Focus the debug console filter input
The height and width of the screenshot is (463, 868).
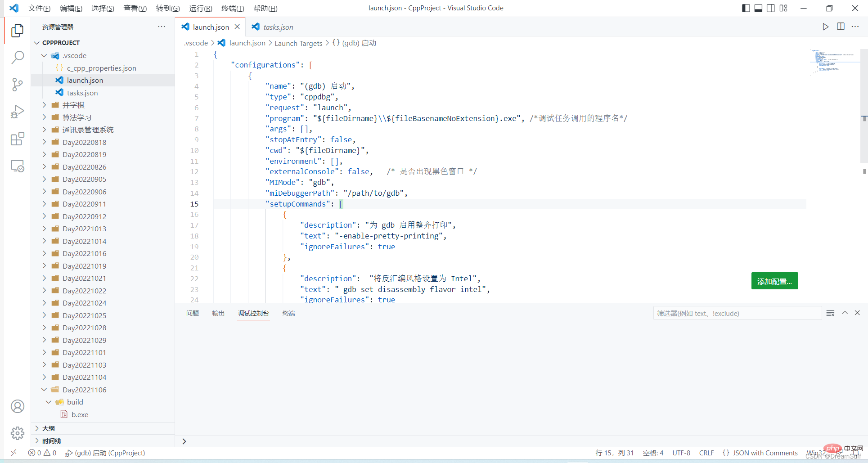(737, 313)
